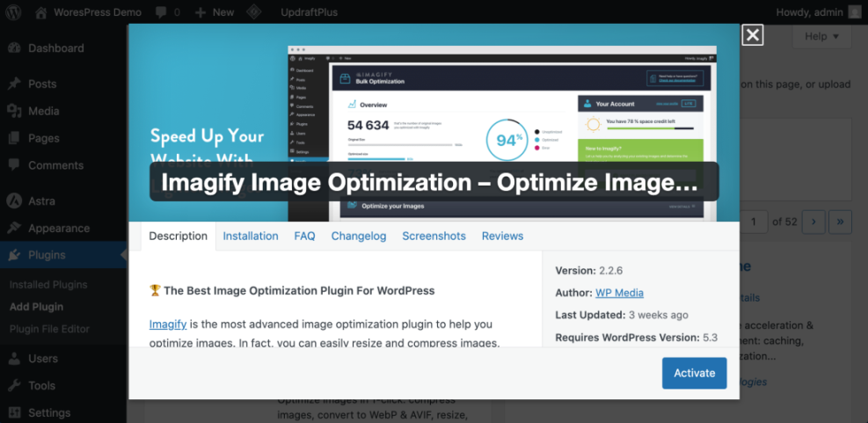This screenshot has height=423, width=868.
Task: Click Howdy, admin account menu
Action: tap(809, 12)
